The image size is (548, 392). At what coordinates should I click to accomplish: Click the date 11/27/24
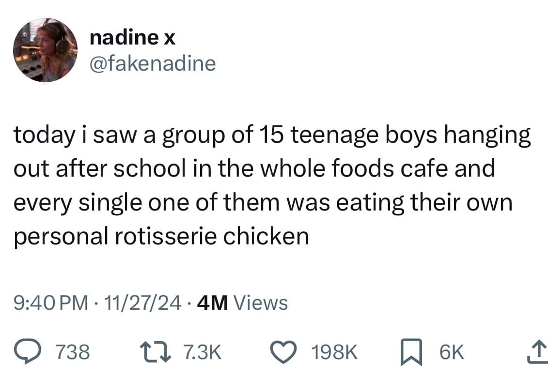coord(141,302)
